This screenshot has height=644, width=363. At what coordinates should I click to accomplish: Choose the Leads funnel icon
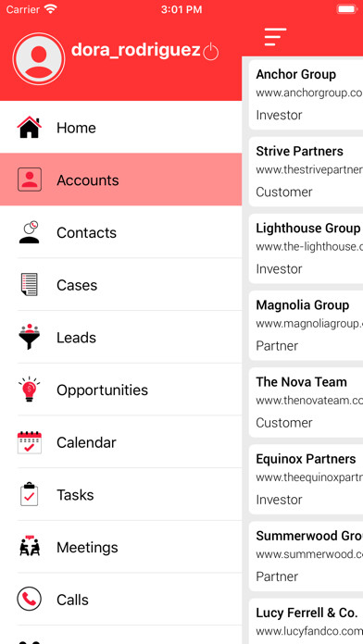30,337
